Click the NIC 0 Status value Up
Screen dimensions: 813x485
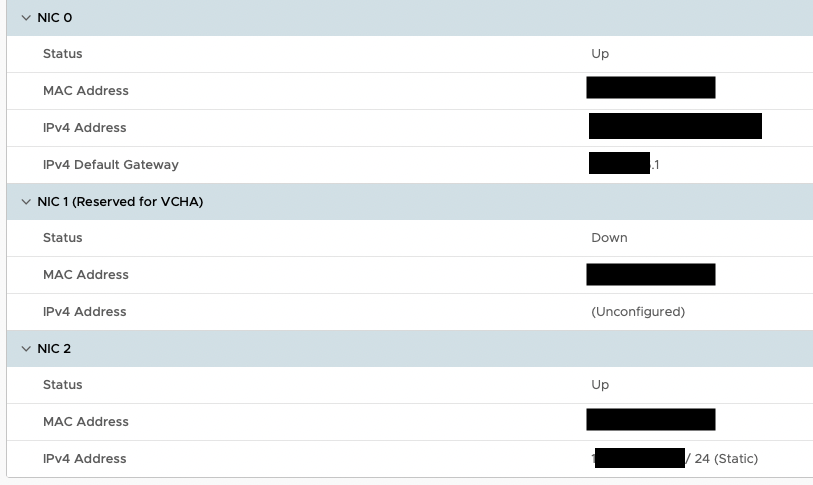(600, 54)
